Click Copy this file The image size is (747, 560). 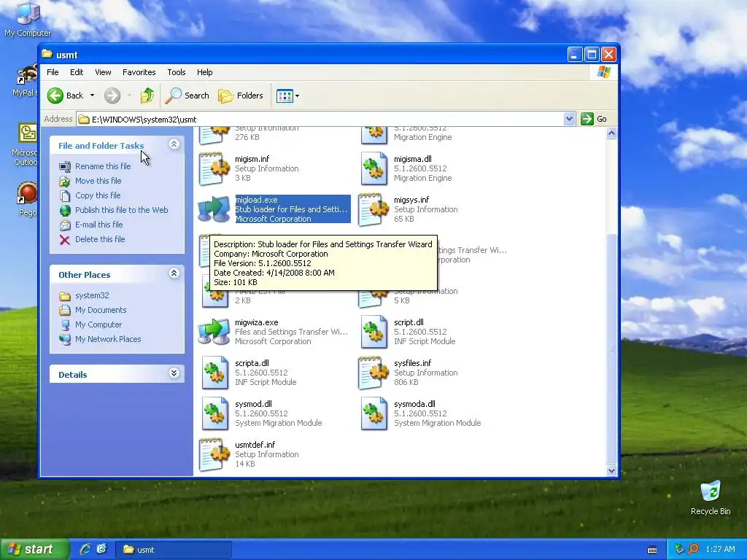point(98,195)
